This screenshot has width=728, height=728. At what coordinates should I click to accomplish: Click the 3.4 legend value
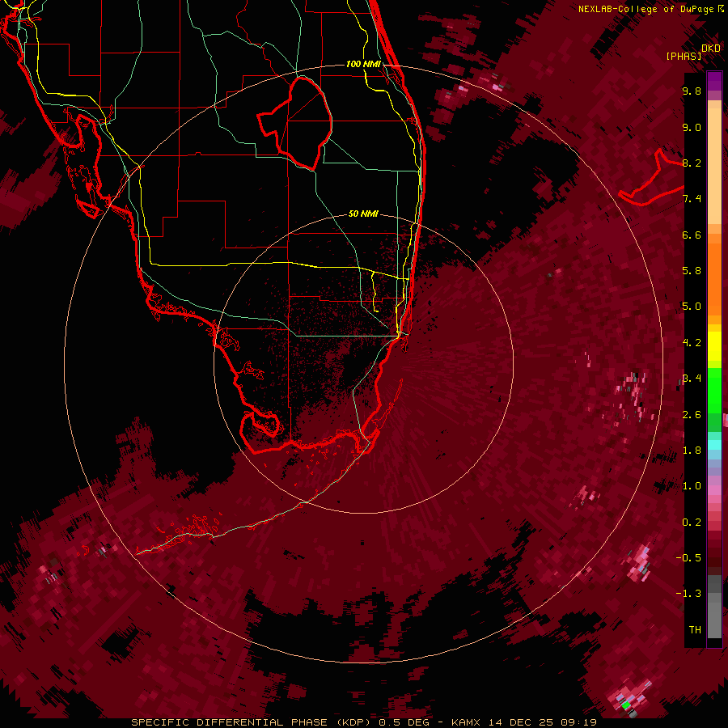point(692,379)
